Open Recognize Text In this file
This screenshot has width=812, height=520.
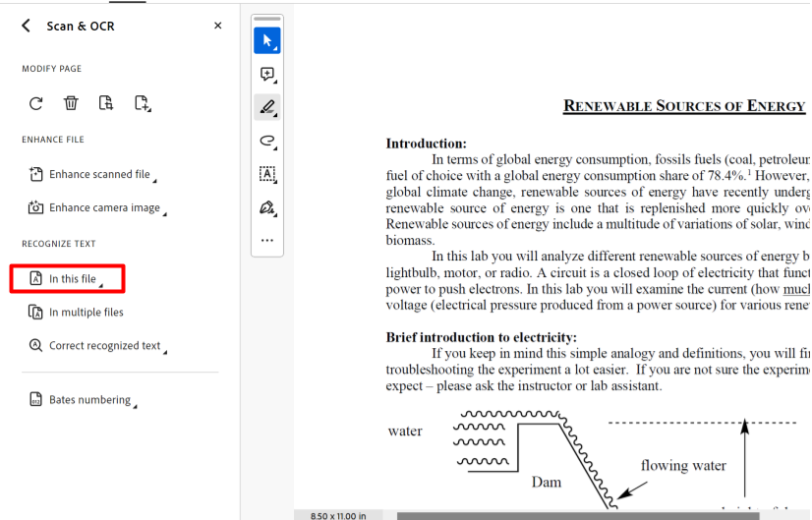point(72,279)
